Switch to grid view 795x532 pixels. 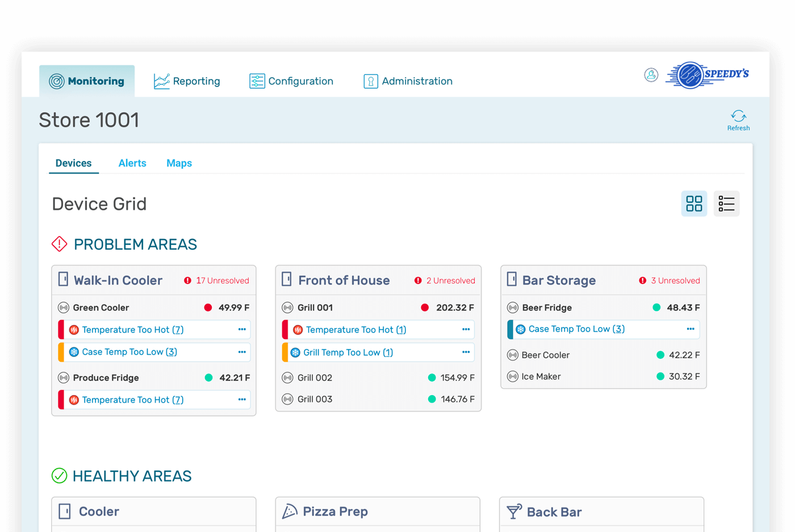(694, 204)
